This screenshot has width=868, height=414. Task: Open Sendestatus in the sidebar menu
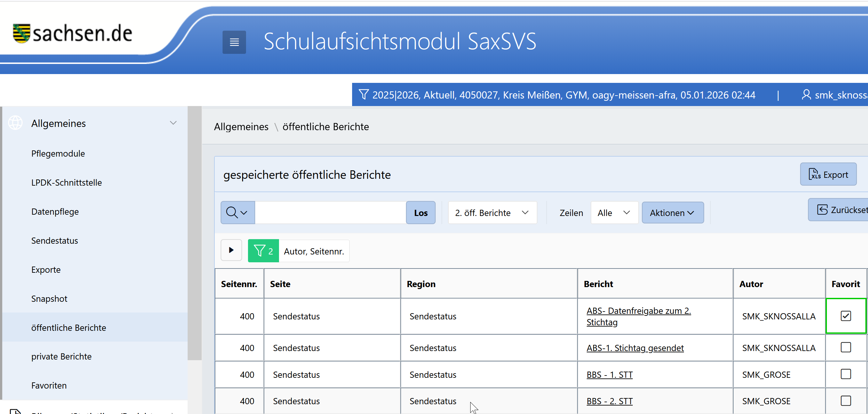[54, 240]
